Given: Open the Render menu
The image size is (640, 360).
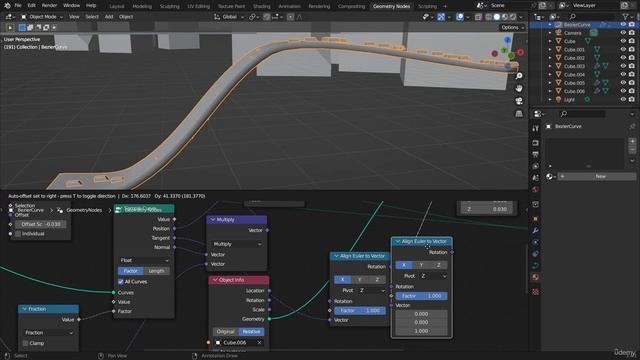Looking at the screenshot, I should click(49, 6).
